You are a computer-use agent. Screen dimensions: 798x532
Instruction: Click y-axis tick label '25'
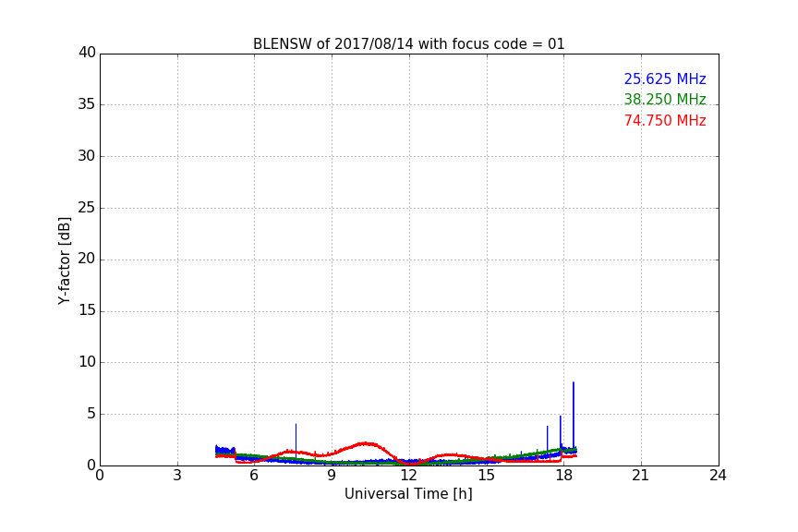(x=87, y=208)
